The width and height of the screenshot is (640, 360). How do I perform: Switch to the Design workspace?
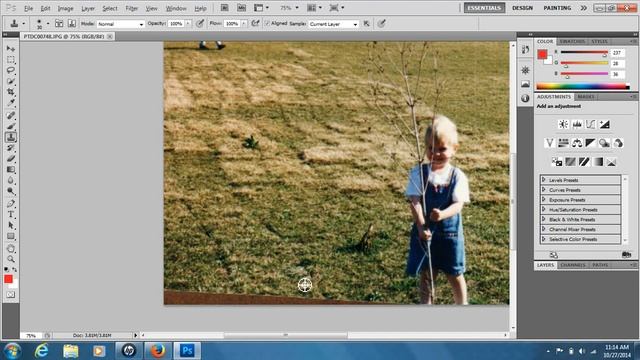point(522,8)
